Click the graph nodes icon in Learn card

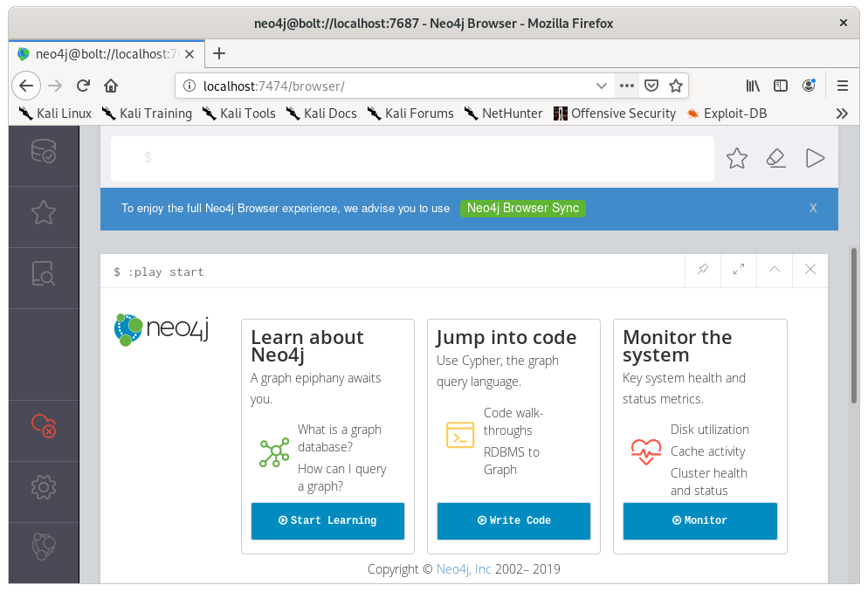274,452
